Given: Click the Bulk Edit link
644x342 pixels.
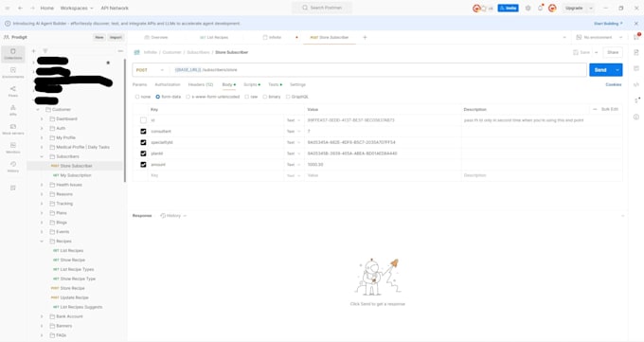Looking at the screenshot, I should coord(610,109).
